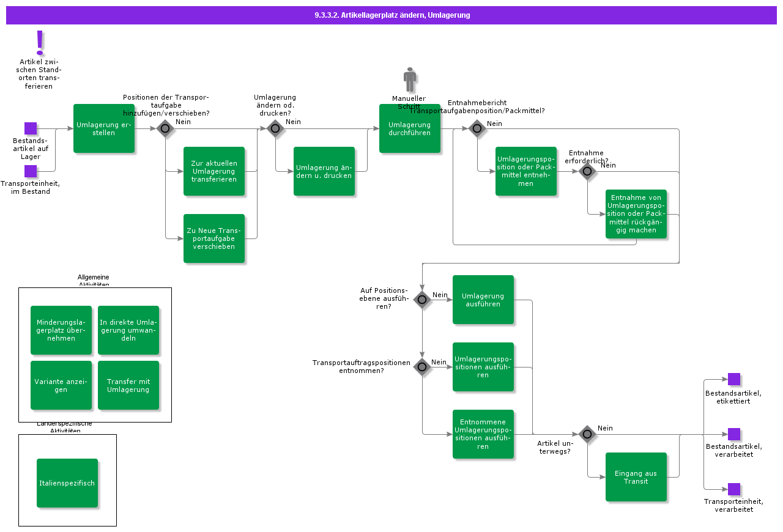Viewport: 783px width, 532px height.
Task: Select the 'Artikel unterwegs?' gateway diamond
Action: 587,434
